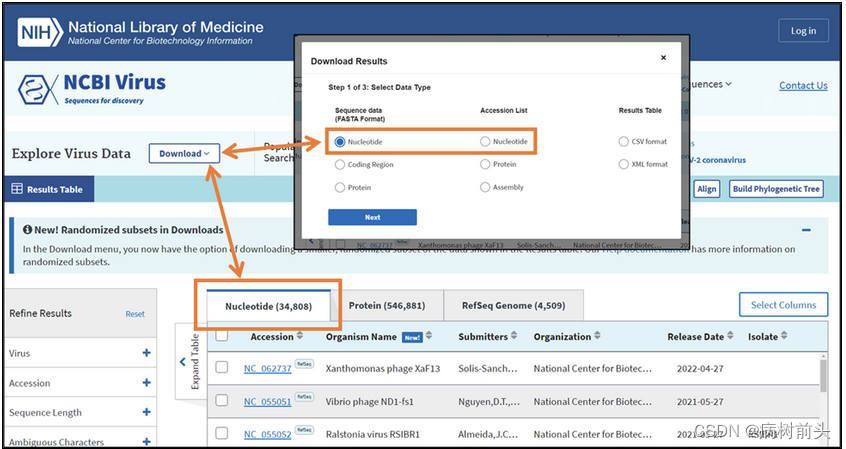Viewport: 846px width, 449px height.
Task: Select Assembly Accession List radio
Action: point(485,188)
